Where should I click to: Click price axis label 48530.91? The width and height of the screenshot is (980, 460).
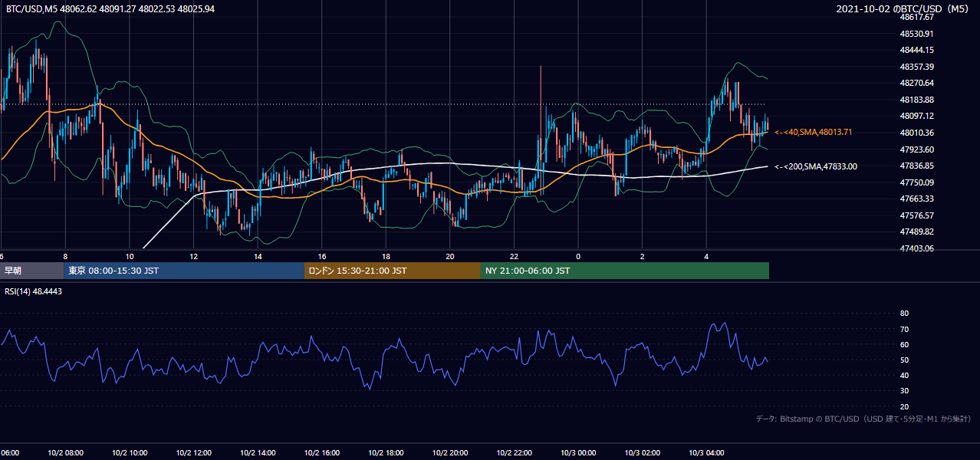click(916, 34)
